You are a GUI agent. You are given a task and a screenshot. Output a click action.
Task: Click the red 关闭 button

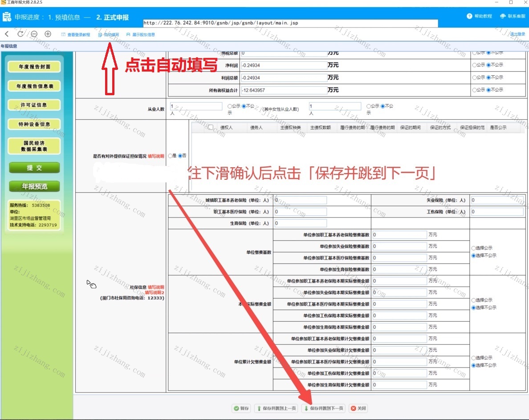358,408
